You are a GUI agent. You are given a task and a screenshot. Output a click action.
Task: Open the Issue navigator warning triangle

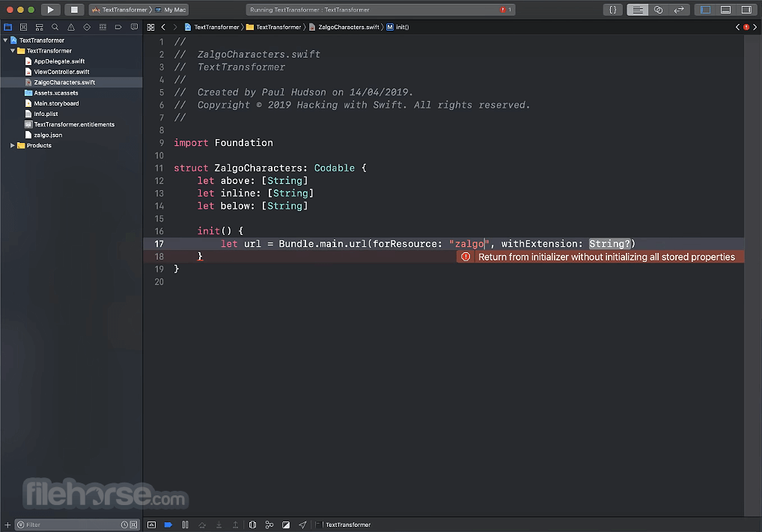click(x=70, y=26)
